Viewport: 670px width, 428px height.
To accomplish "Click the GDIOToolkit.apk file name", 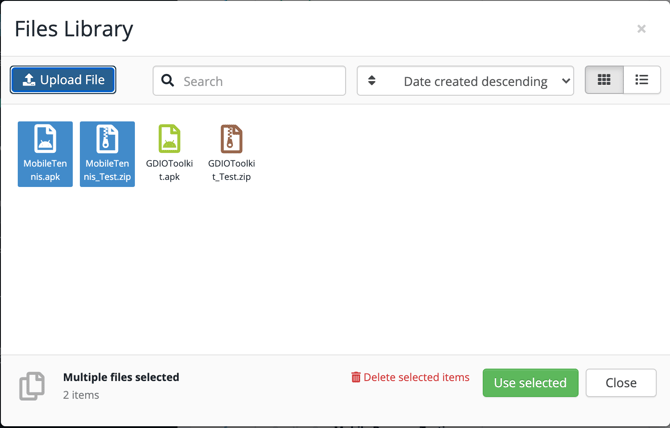I will pos(170,170).
